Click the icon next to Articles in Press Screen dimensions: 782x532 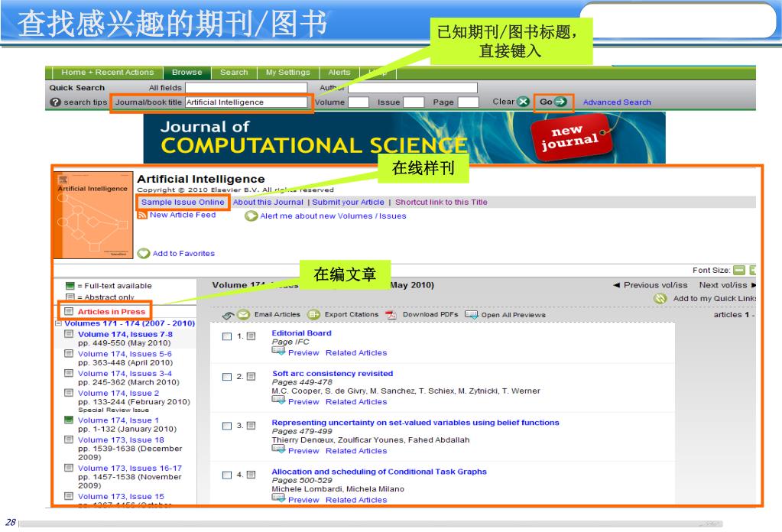point(69,311)
